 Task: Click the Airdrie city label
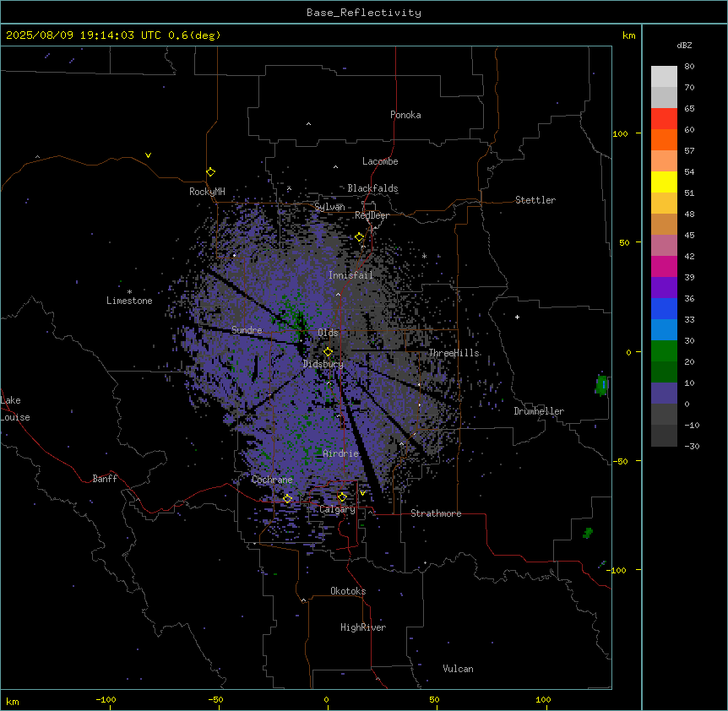[x=341, y=453]
